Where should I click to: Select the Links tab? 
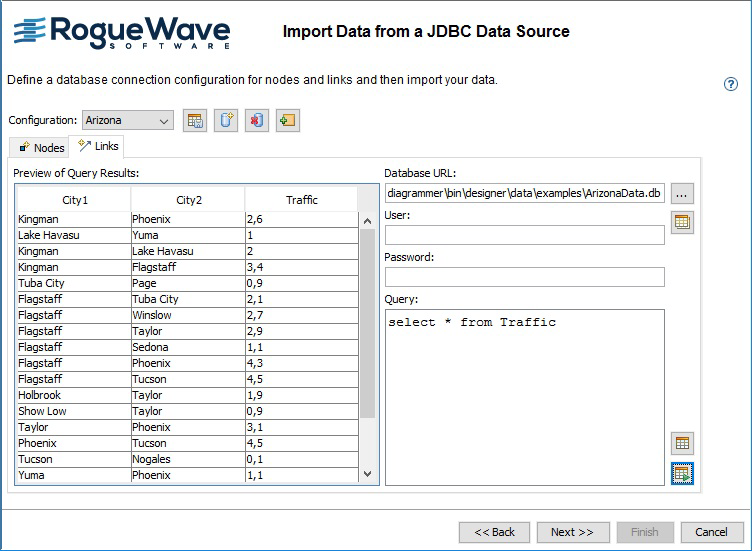point(98,146)
